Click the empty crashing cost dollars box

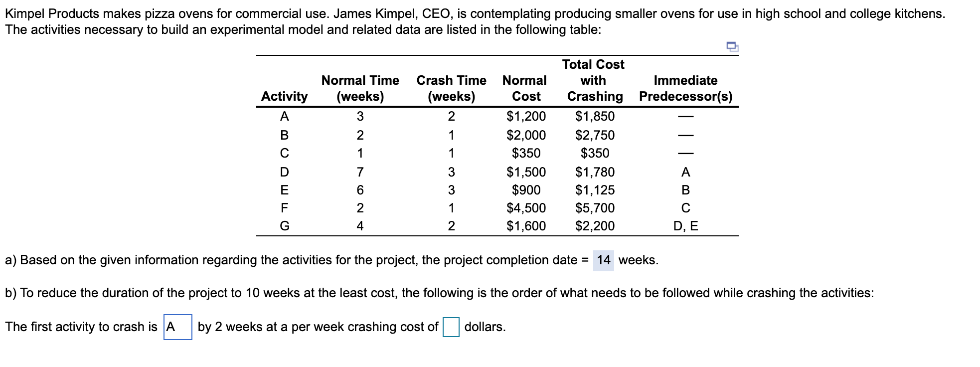click(x=450, y=328)
